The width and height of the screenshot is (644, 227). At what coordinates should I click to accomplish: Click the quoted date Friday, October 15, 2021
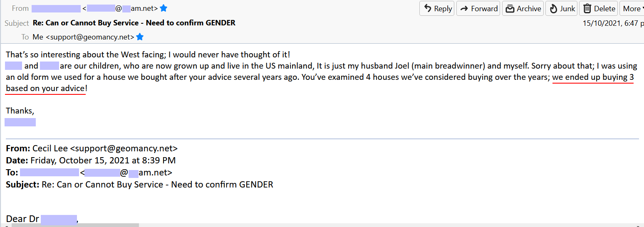(103, 160)
